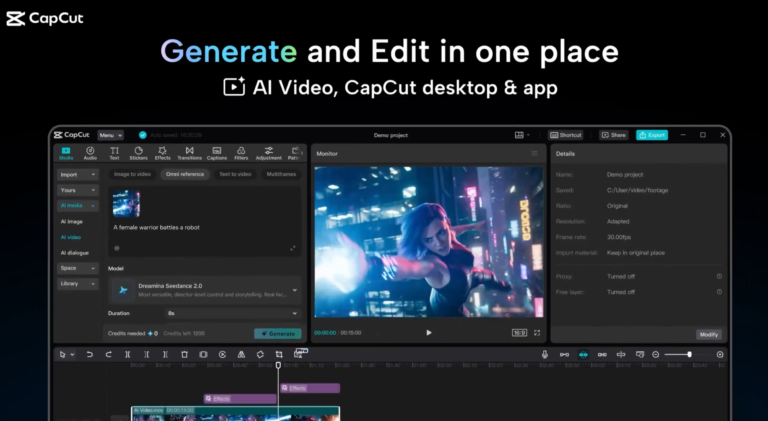Click the microphone record voiceover icon
Screen dimensions: 768x421
coord(545,354)
